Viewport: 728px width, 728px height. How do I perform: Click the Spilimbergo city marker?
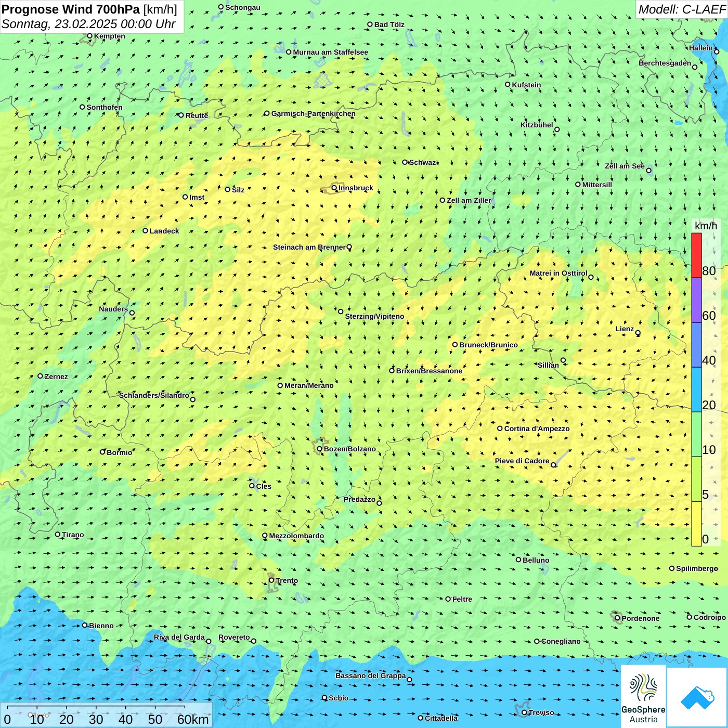[x=672, y=568]
